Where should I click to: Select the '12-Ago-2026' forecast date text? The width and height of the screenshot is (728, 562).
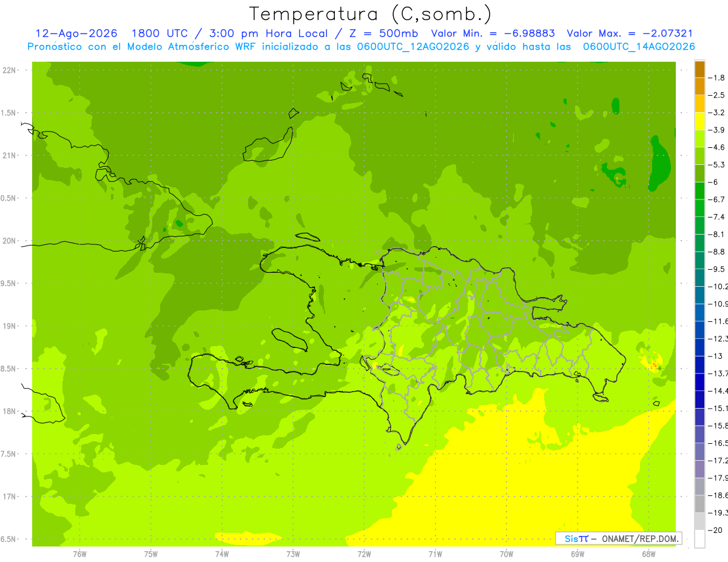(x=76, y=34)
